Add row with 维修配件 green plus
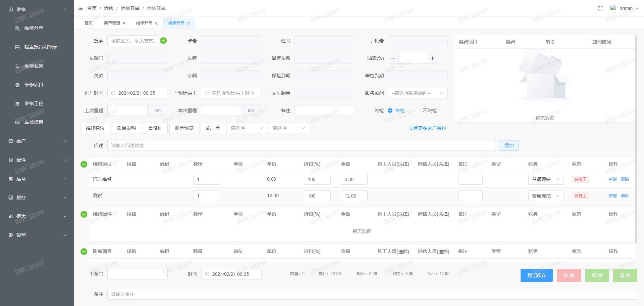The image size is (644, 306). pos(84,214)
